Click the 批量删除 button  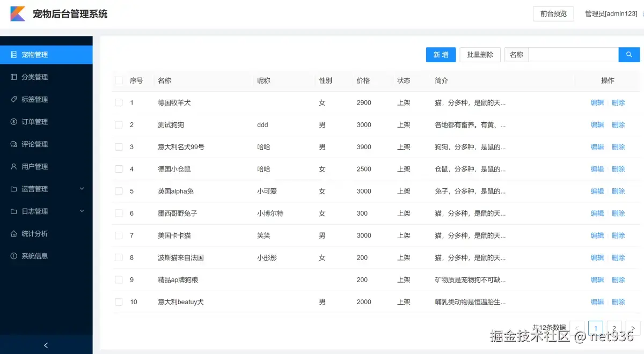(480, 55)
